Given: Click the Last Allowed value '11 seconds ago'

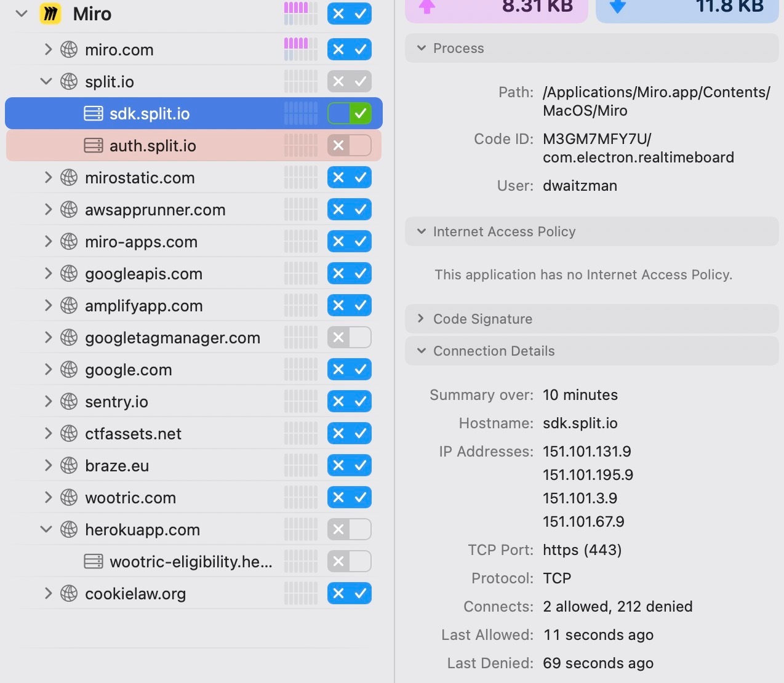Looking at the screenshot, I should point(598,635).
